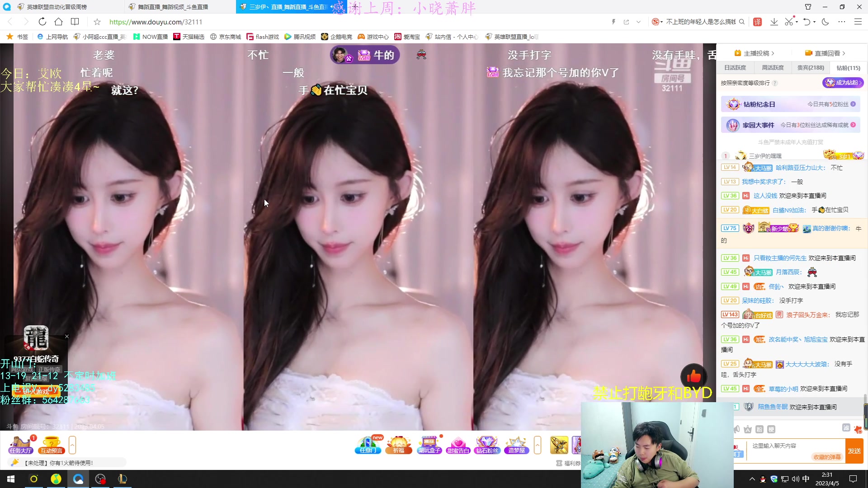Click the 成为钻粉 button
This screenshot has width=868, height=488.
point(843,83)
